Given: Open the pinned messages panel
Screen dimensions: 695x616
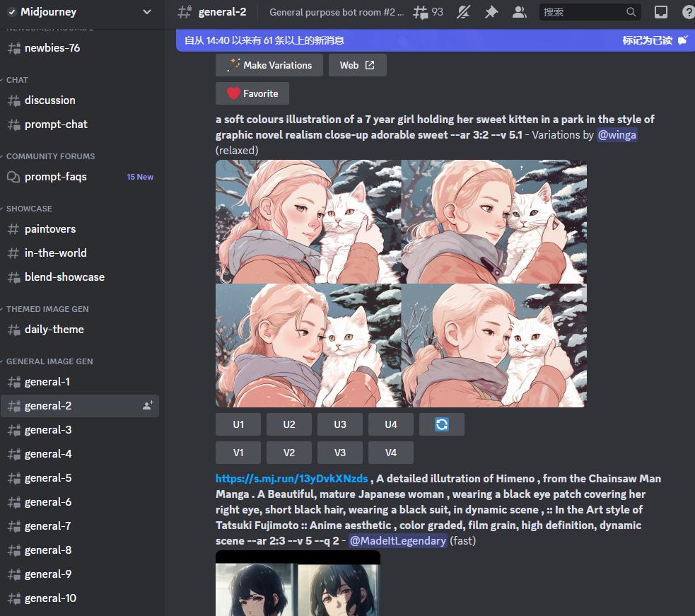Looking at the screenshot, I should coord(491,12).
